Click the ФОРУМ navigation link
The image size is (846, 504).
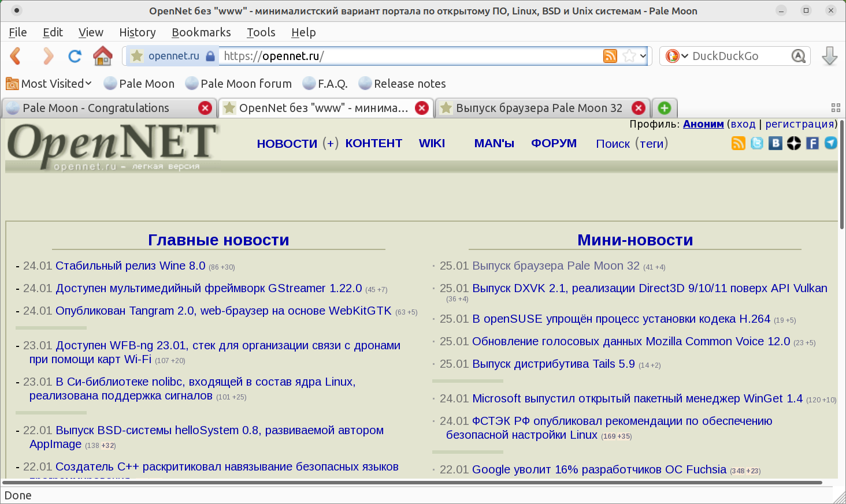pyautogui.click(x=554, y=143)
